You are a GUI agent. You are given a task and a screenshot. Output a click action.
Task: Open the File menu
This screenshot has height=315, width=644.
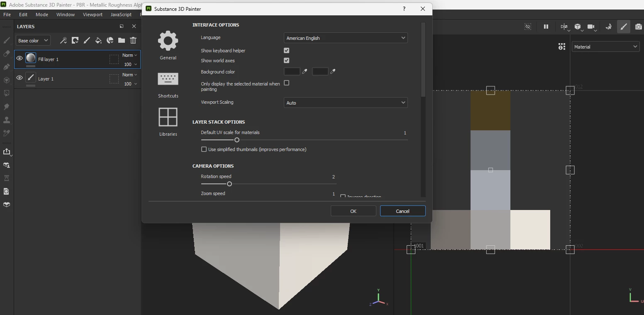tap(7, 15)
